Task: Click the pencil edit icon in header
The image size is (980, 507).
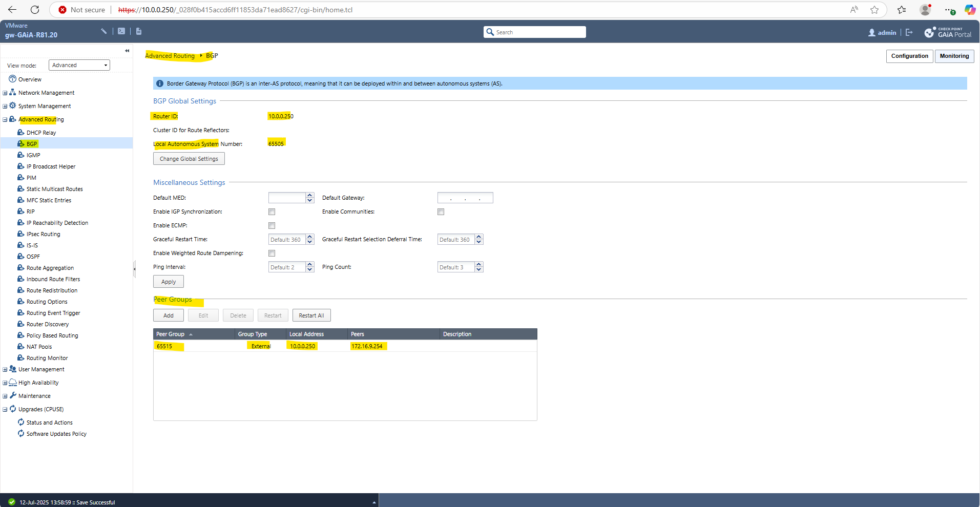Action: pos(104,31)
